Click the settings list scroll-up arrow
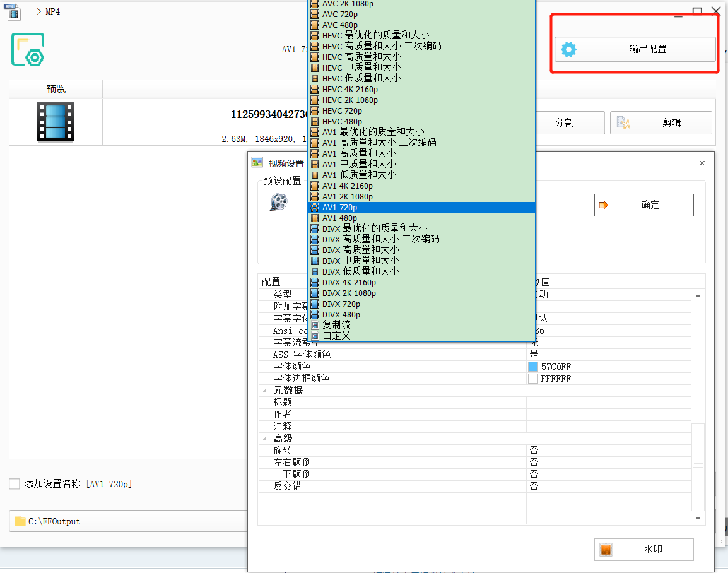This screenshot has height=573, width=728. click(698, 296)
